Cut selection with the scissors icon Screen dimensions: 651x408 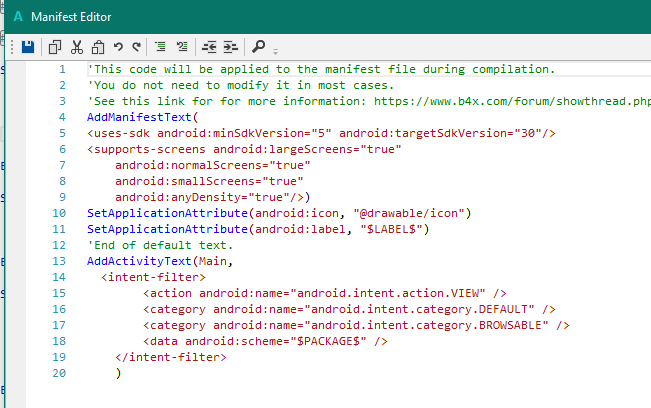coord(76,47)
